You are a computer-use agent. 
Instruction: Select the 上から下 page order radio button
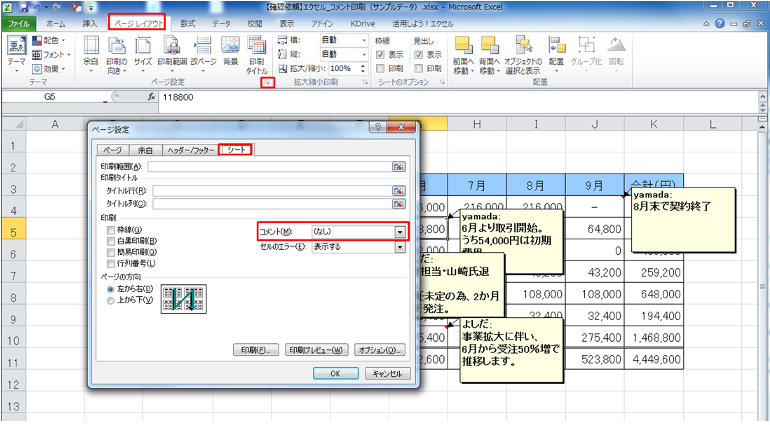coord(111,300)
